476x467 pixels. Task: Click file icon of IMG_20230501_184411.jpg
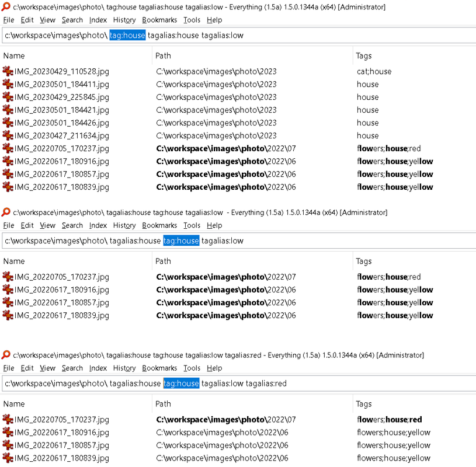8,84
